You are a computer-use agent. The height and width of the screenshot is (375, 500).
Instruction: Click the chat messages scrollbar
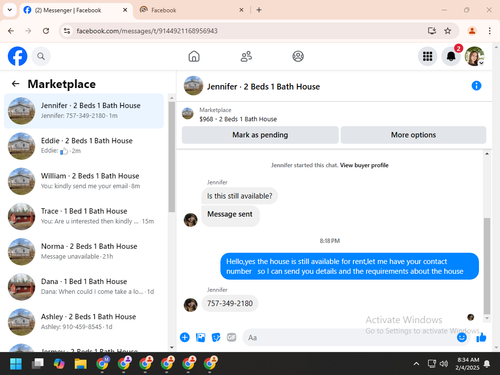point(487,266)
